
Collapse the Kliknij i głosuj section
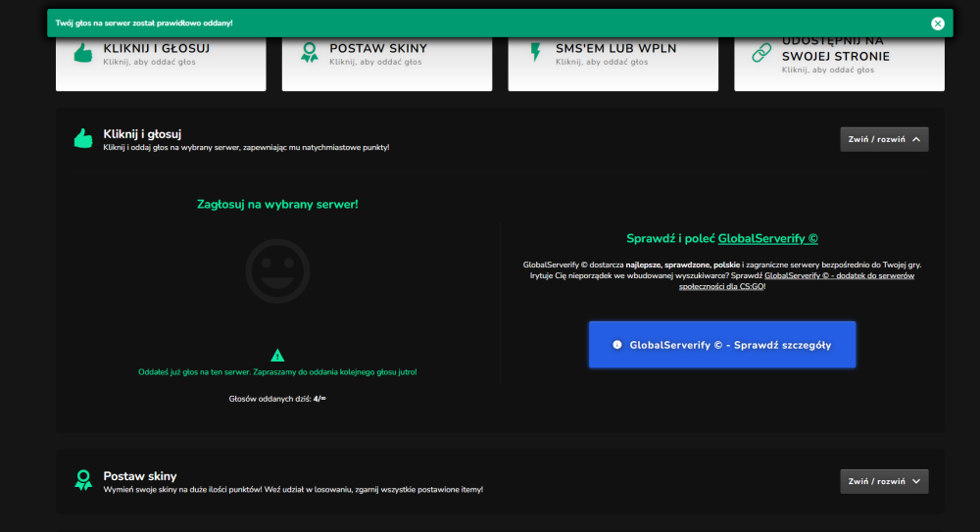click(884, 139)
